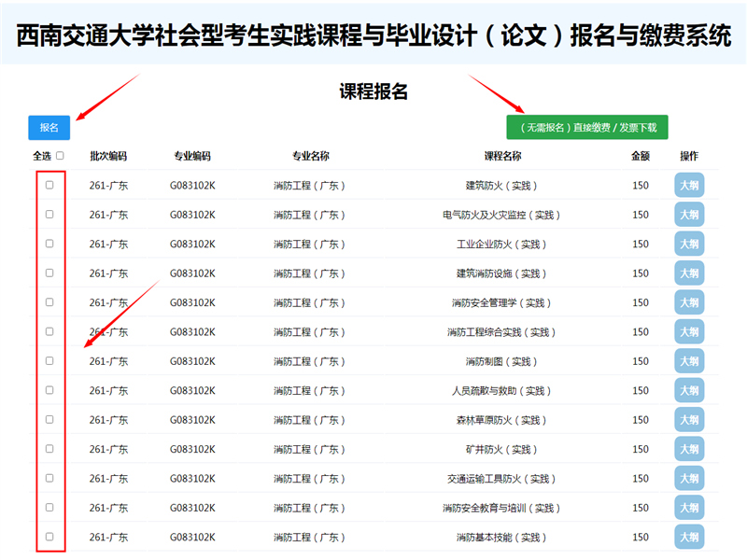Show 大纲 for 交通运输工具防火（实践）
The image size is (747, 560).
click(689, 479)
